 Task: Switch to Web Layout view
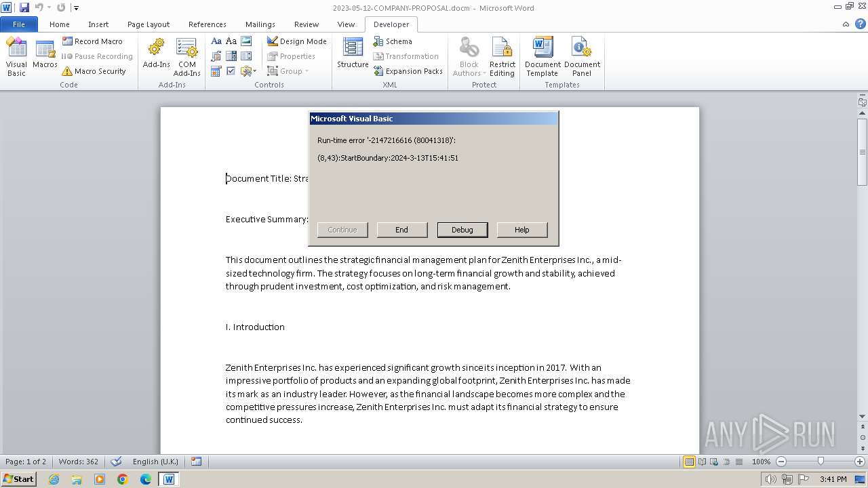point(714,462)
